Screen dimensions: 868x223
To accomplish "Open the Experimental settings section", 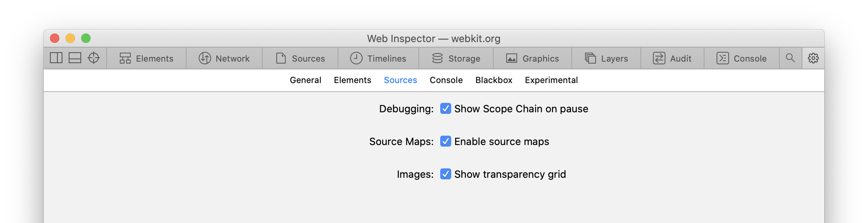I will tap(551, 80).
